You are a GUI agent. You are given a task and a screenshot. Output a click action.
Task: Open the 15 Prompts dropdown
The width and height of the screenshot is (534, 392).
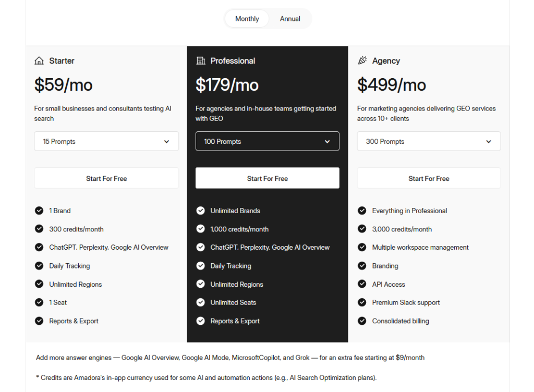tap(106, 141)
